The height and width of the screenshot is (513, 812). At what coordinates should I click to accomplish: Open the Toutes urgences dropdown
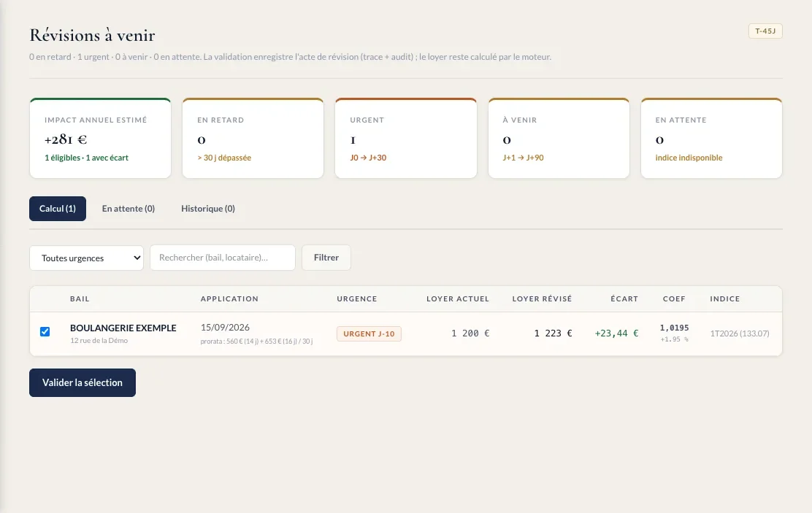tap(86, 258)
